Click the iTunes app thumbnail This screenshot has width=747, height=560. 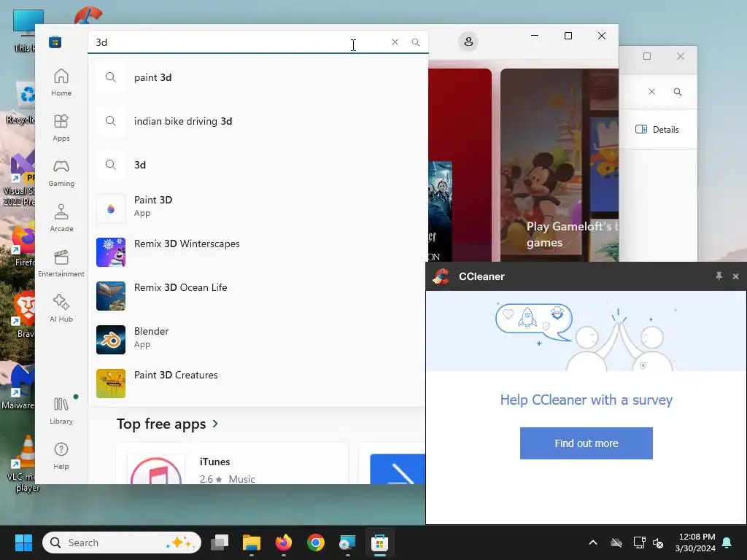point(156,470)
